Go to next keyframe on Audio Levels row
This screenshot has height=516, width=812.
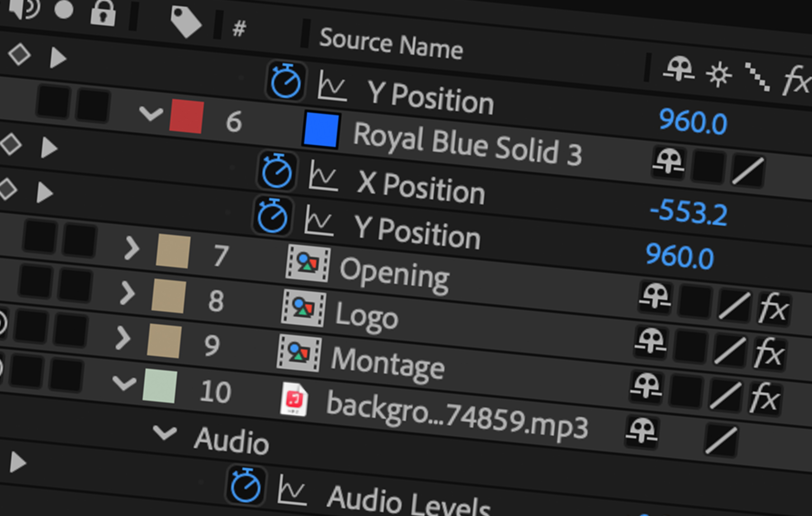[18, 462]
